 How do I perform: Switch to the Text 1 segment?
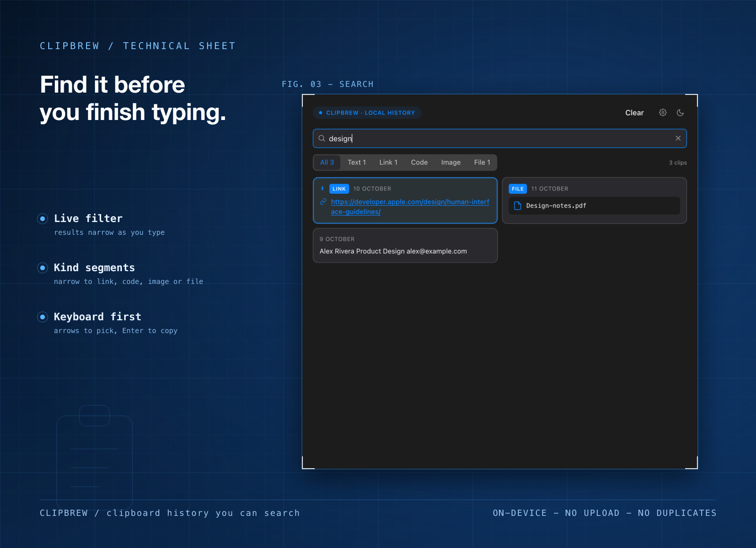(x=357, y=163)
